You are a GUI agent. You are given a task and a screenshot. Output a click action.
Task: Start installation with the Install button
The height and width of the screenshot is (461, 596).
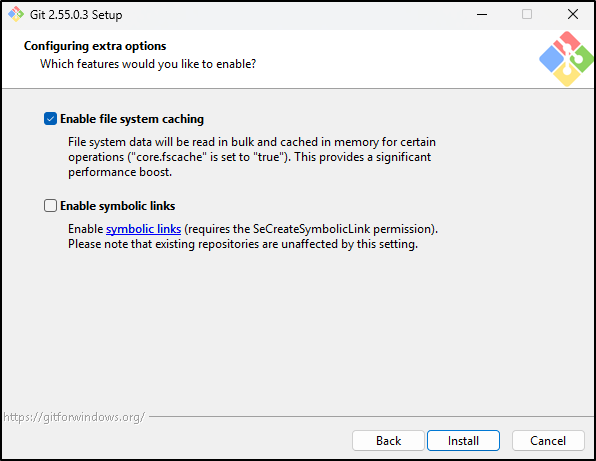tap(463, 440)
